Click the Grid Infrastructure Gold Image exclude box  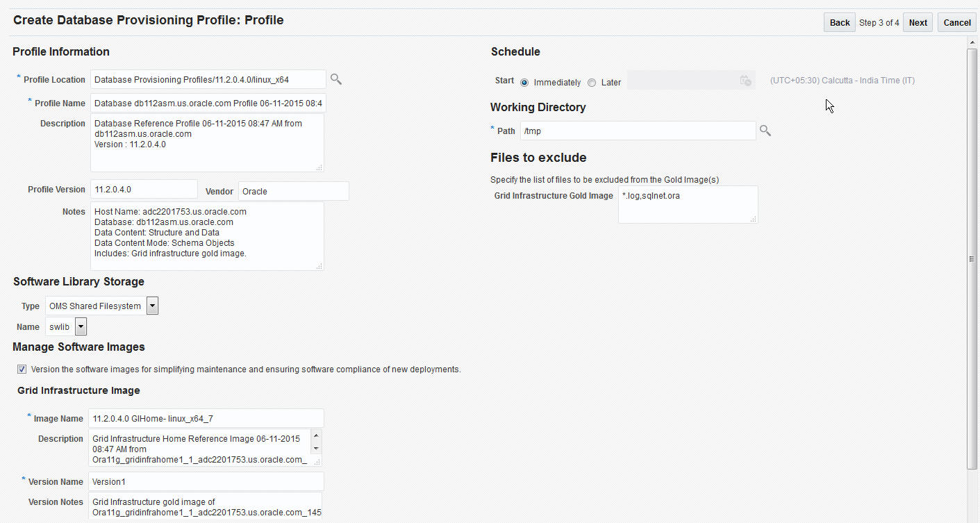click(688, 204)
